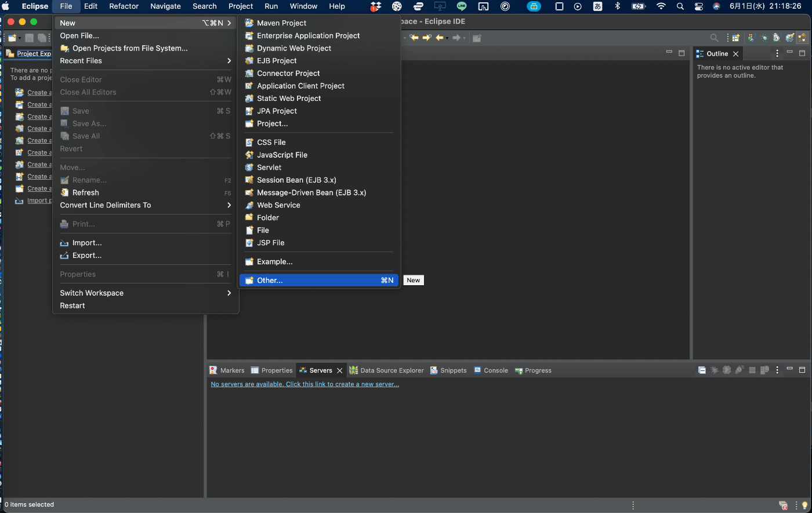Open macOS Control Center icon
Screen dimensions: 812x513
coord(698,6)
